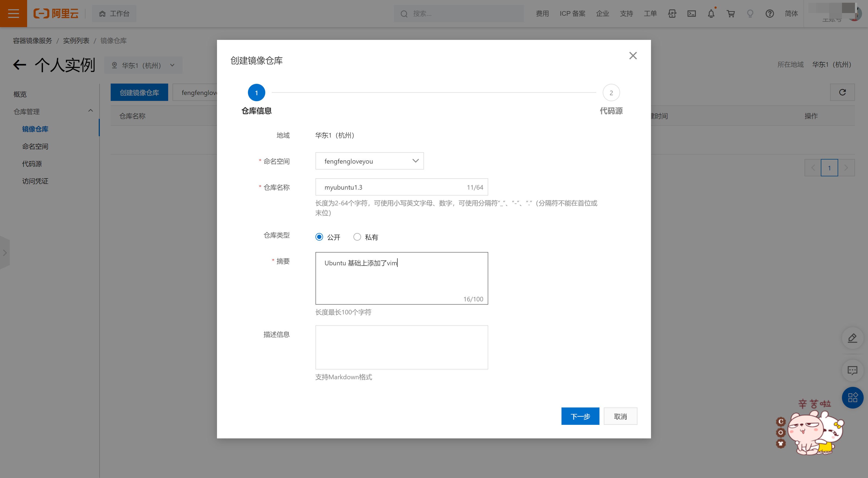Click the 描述信息 text area
This screenshot has height=478, width=868.
point(401,347)
